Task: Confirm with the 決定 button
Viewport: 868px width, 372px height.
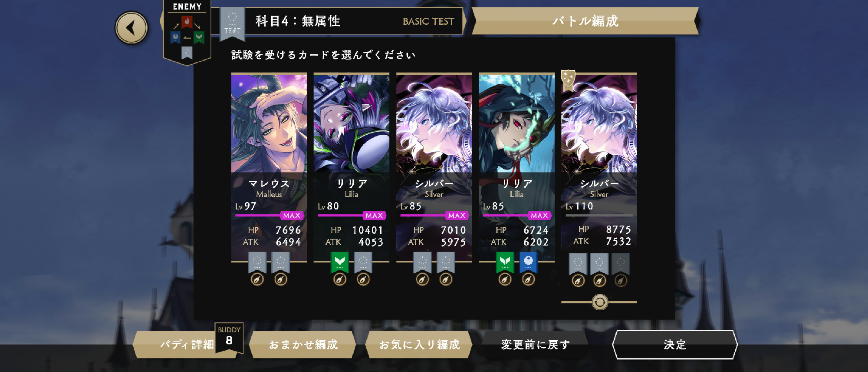Action: [675, 345]
